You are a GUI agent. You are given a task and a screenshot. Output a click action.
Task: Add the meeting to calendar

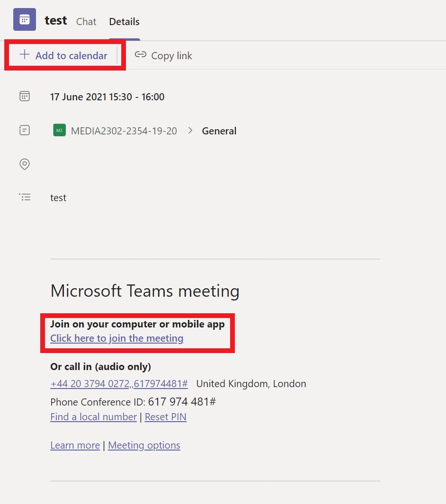pyautogui.click(x=63, y=55)
